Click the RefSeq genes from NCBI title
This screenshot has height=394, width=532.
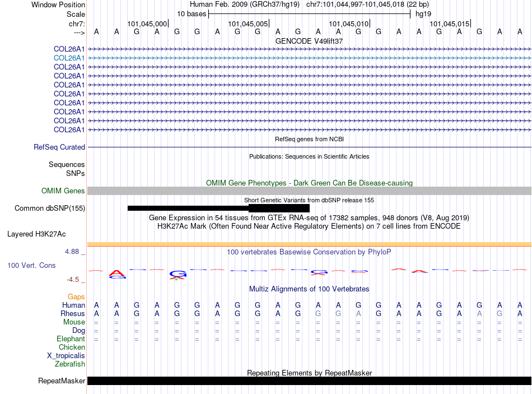point(309,139)
